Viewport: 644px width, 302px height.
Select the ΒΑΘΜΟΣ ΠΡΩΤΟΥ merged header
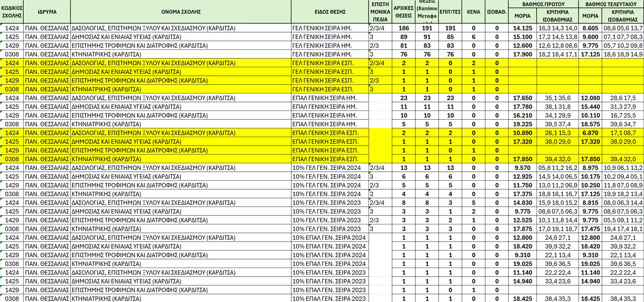point(543,4)
